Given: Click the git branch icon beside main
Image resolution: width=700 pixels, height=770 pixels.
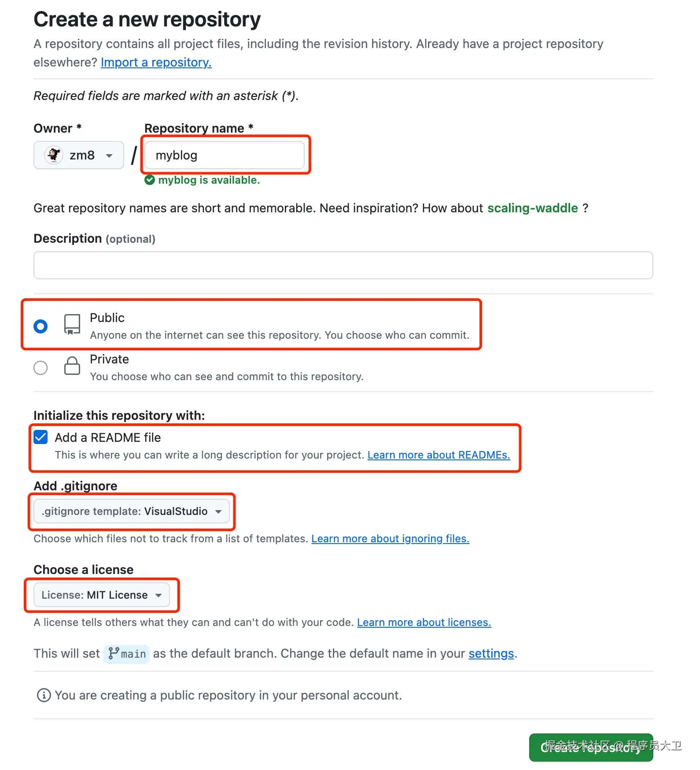Looking at the screenshot, I should (114, 653).
